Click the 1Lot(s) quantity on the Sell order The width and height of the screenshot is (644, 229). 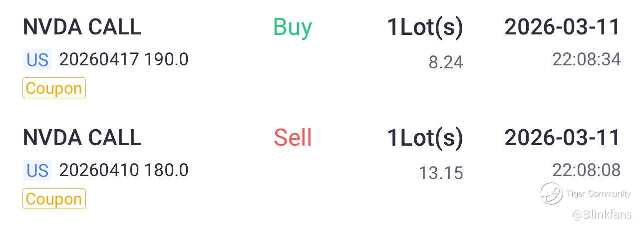point(425,138)
